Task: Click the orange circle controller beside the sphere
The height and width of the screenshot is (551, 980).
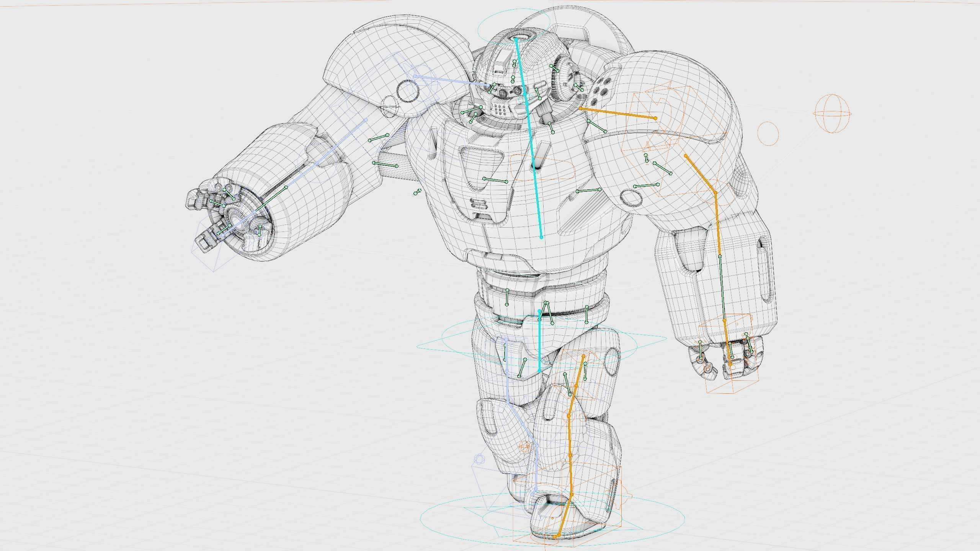Action: pyautogui.click(x=768, y=133)
